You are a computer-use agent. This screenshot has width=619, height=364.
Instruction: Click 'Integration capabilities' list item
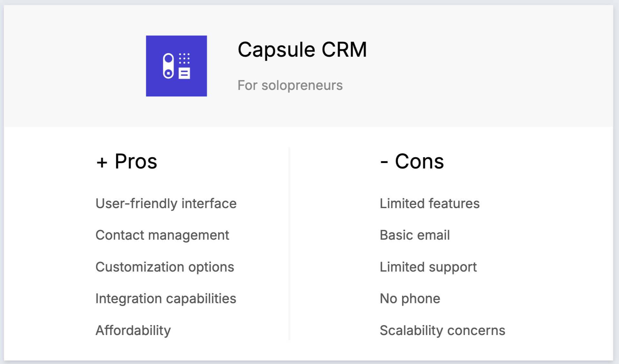166,299
